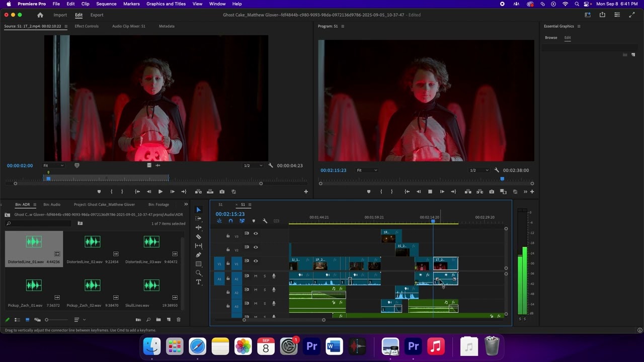Stop playback in Program monitor
Viewport: 644px width, 362px height.
pos(430,192)
